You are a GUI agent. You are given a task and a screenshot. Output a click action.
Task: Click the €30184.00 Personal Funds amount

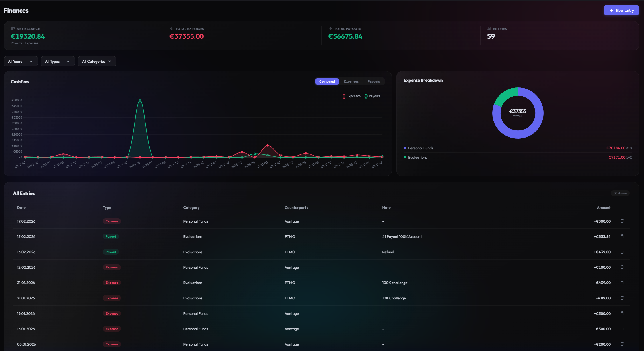(x=615, y=148)
